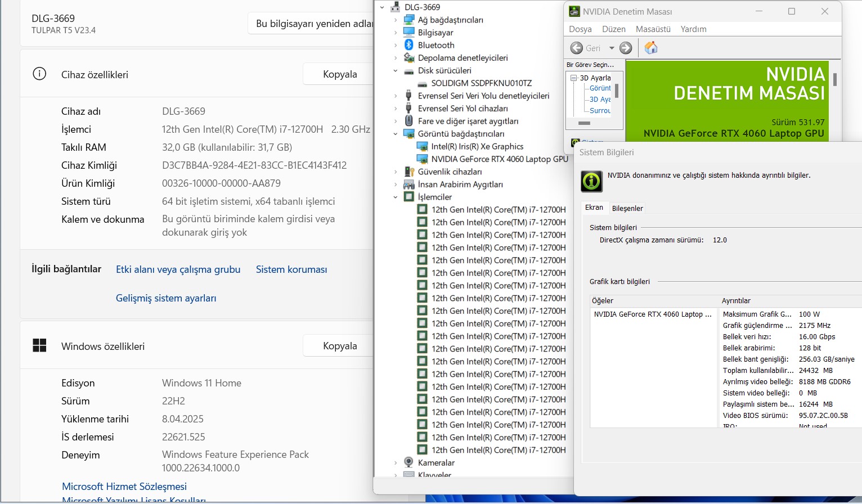This screenshot has width=862, height=504.
Task: Click the Bellek bant genişliği 256.03 GB/saniye row
Action: click(788, 359)
